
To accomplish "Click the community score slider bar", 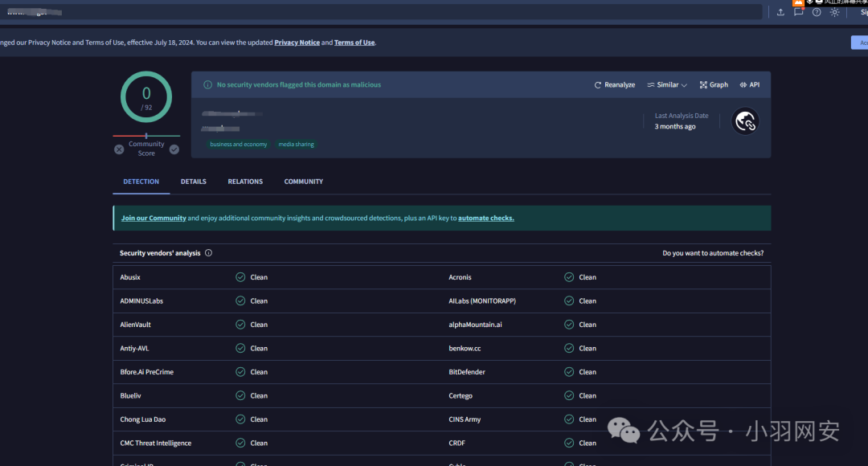I will (146, 136).
